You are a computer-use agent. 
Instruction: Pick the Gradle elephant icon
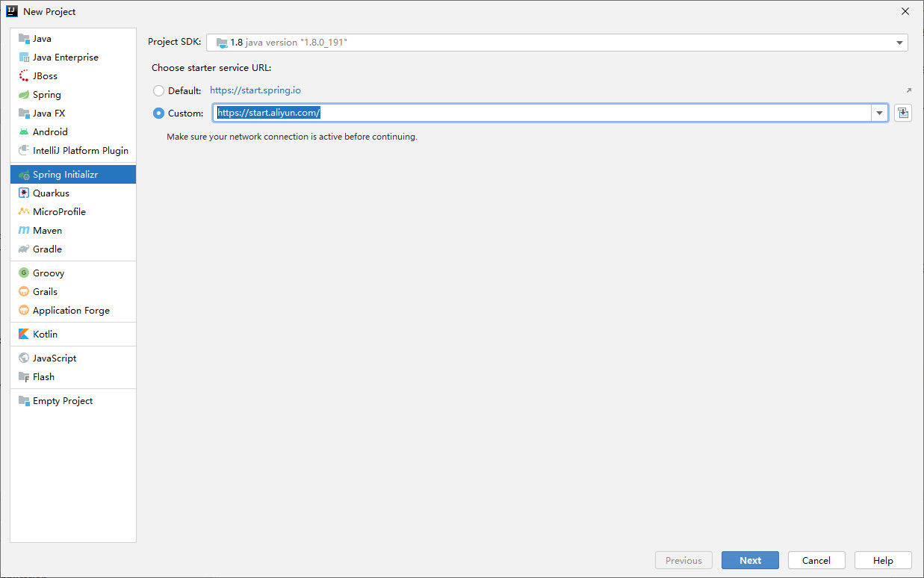coord(24,249)
